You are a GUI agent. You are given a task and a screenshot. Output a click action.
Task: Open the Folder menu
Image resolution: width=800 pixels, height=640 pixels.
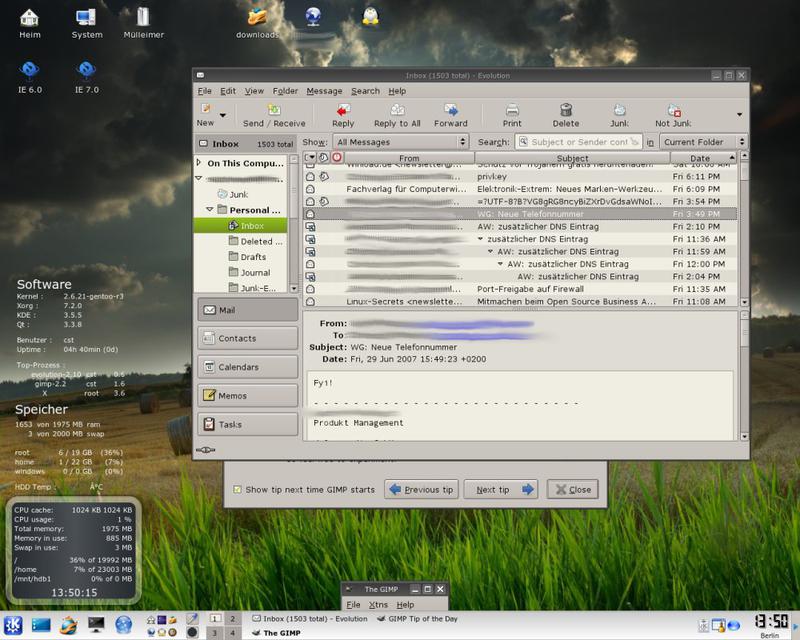(x=285, y=91)
